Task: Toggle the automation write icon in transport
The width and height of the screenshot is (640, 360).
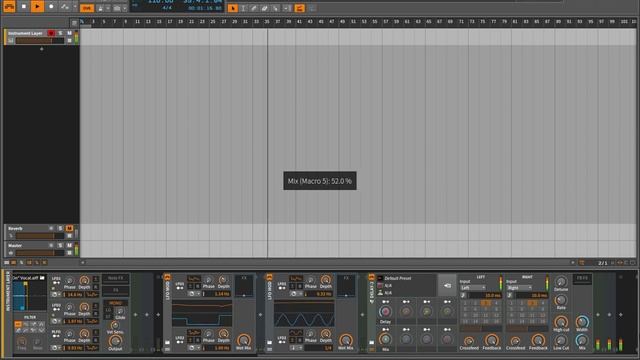Action: (x=64, y=7)
